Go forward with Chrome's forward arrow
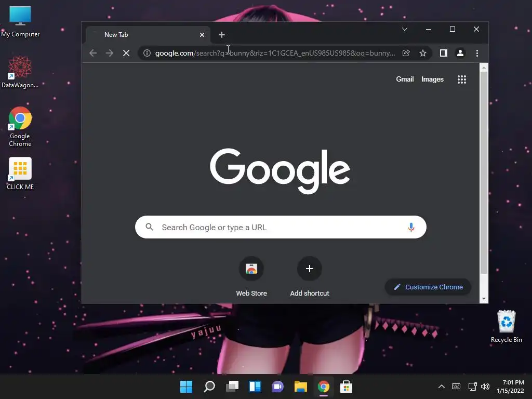Screen dimensions: 532x399 109,53
